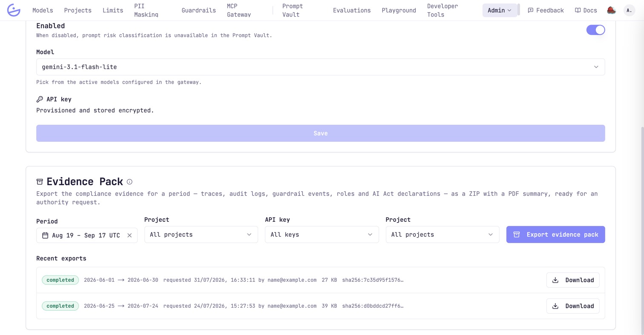Click the text "Provisioned and stored encrypted."
This screenshot has height=335, width=644.
click(95, 110)
